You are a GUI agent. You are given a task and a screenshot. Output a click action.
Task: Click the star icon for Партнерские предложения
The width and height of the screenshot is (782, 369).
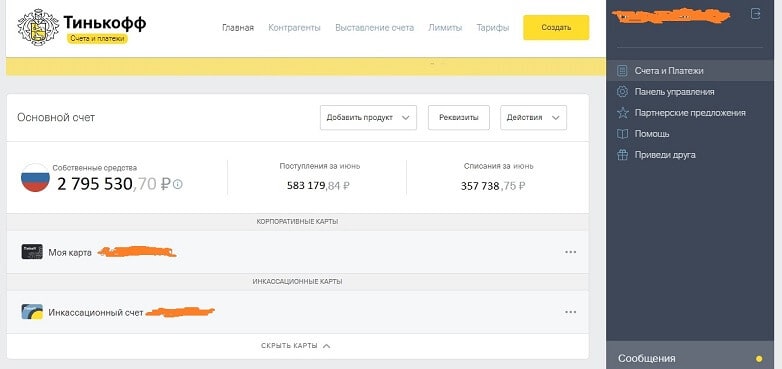[x=622, y=113]
